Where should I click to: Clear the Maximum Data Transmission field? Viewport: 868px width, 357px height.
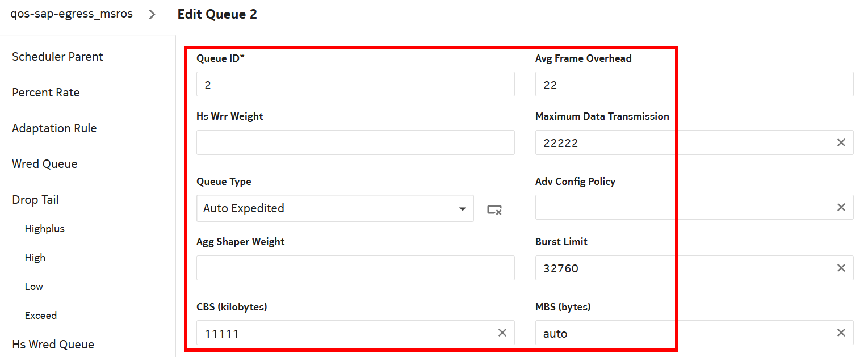pyautogui.click(x=841, y=142)
